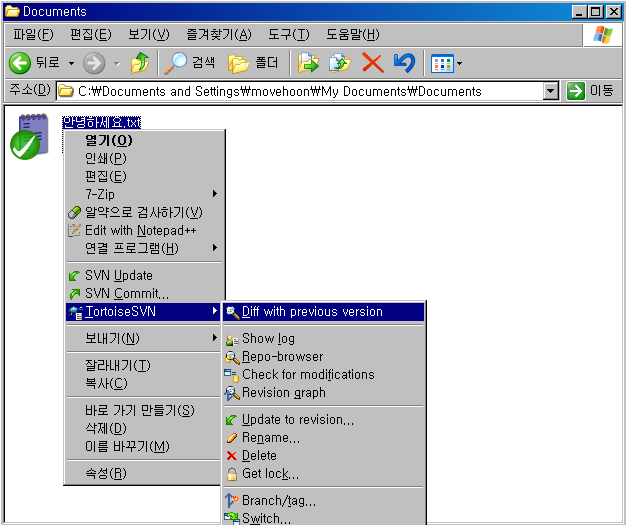Image resolution: width=626 pixels, height=525 pixels.
Task: Click the Views grid icon
Action: click(x=442, y=63)
